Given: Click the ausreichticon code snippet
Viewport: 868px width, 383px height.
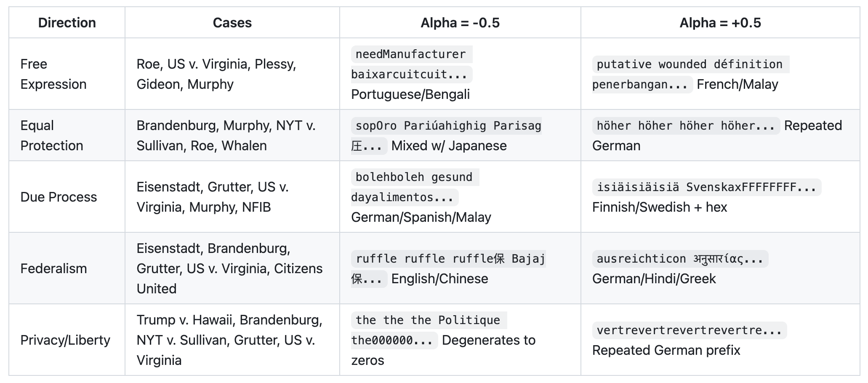Looking at the screenshot, I should (679, 259).
